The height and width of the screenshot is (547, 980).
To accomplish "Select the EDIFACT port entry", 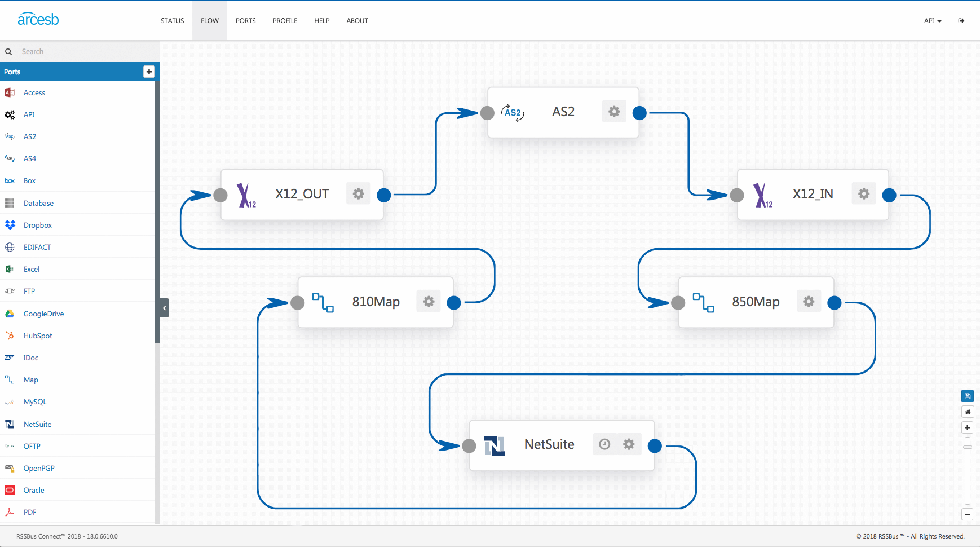I will coord(77,247).
